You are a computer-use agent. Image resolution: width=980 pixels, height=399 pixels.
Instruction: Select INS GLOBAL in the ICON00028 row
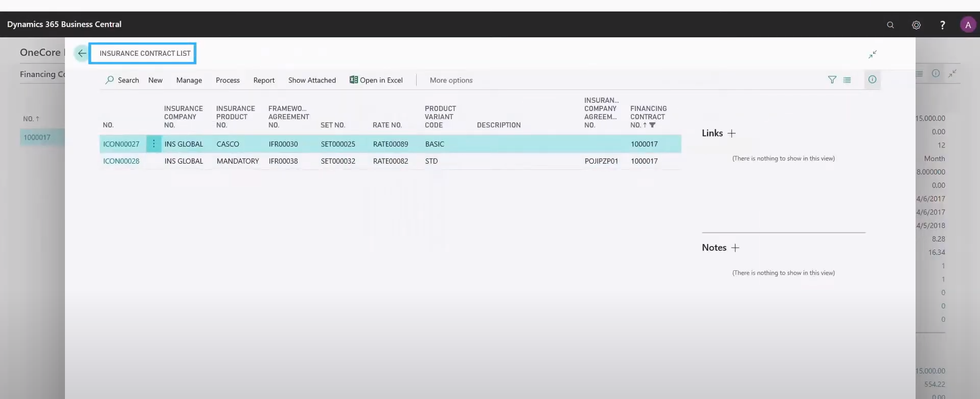coord(184,161)
